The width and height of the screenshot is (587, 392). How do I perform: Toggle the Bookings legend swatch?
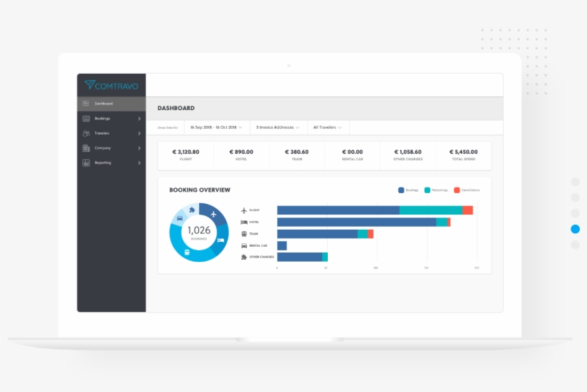tap(401, 190)
